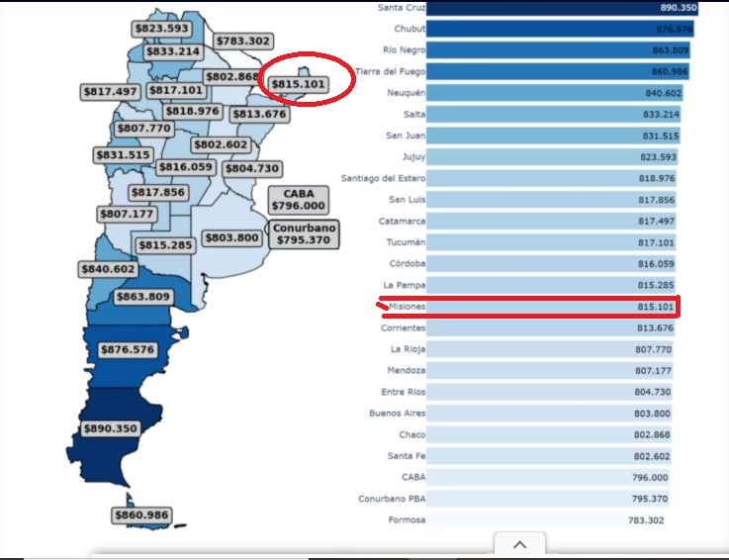This screenshot has width=729, height=560.
Task: Click the Conurbano $795.370 map label
Action: point(305,233)
